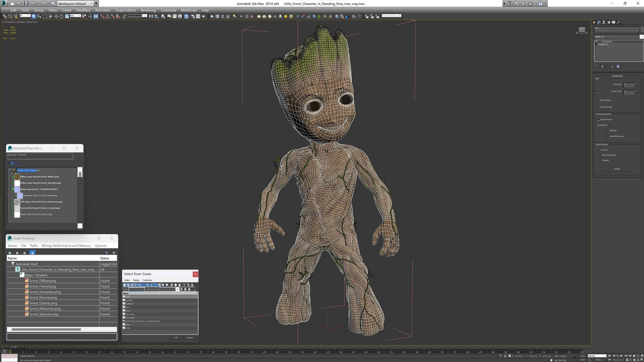Click the help icon in Asset Tracking toolbar

pos(106,253)
